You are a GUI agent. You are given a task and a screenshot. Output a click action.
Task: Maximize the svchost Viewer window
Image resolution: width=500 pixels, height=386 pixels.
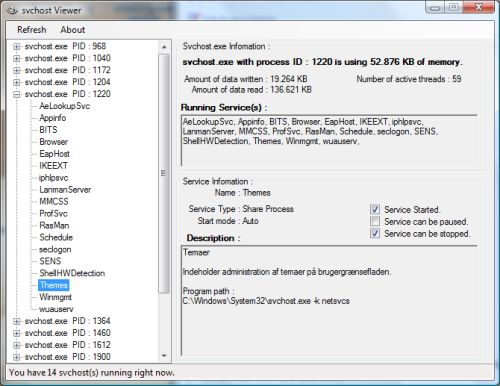tap(453, 7)
